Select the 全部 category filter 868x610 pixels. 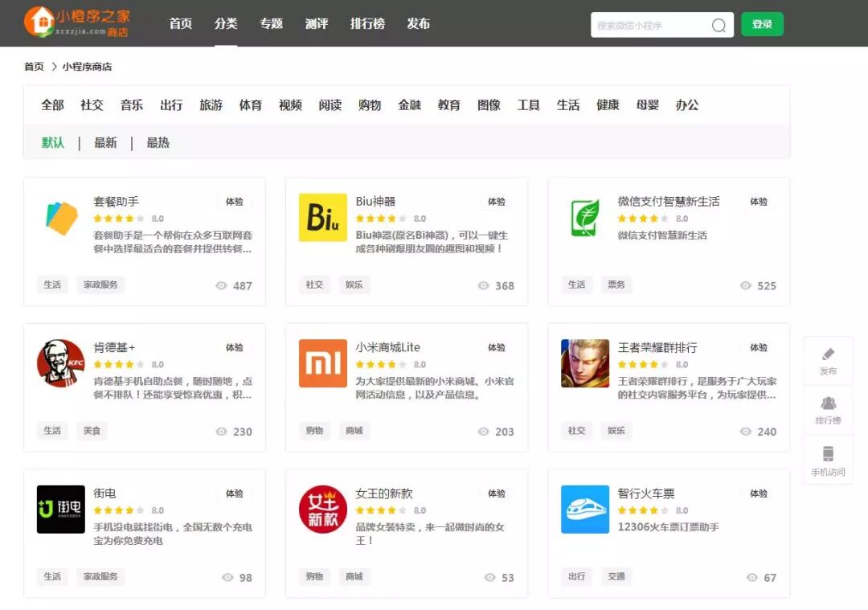click(52, 104)
